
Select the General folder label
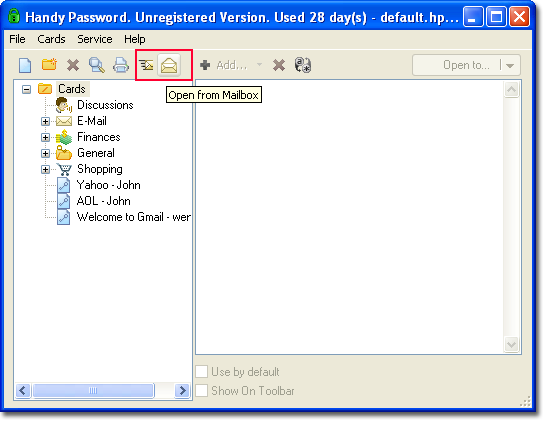pos(96,153)
